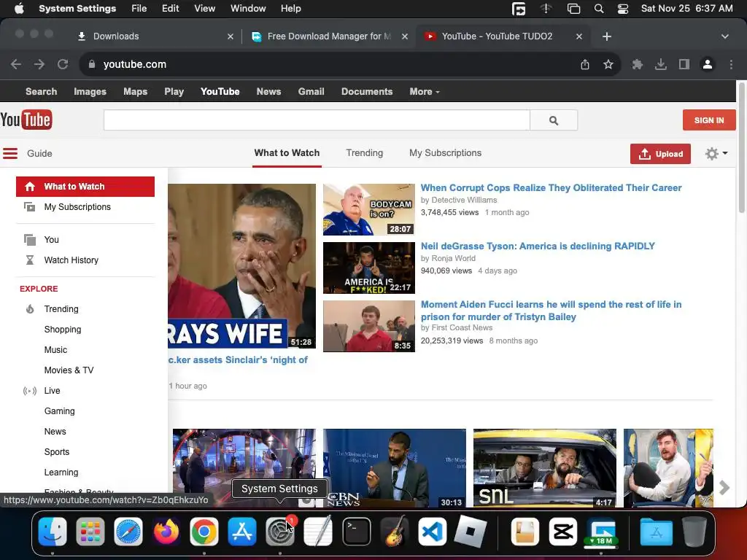Screen dimensions: 747x560
Task: Select the Trending tab
Action: 365,153
